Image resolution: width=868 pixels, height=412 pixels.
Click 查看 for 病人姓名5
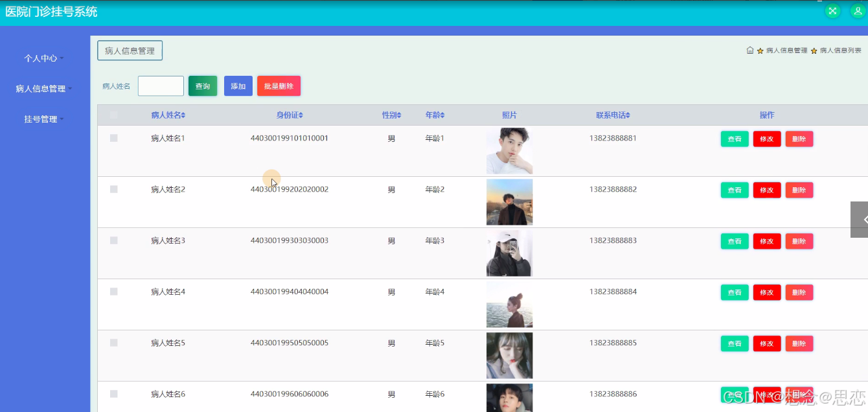pyautogui.click(x=735, y=344)
